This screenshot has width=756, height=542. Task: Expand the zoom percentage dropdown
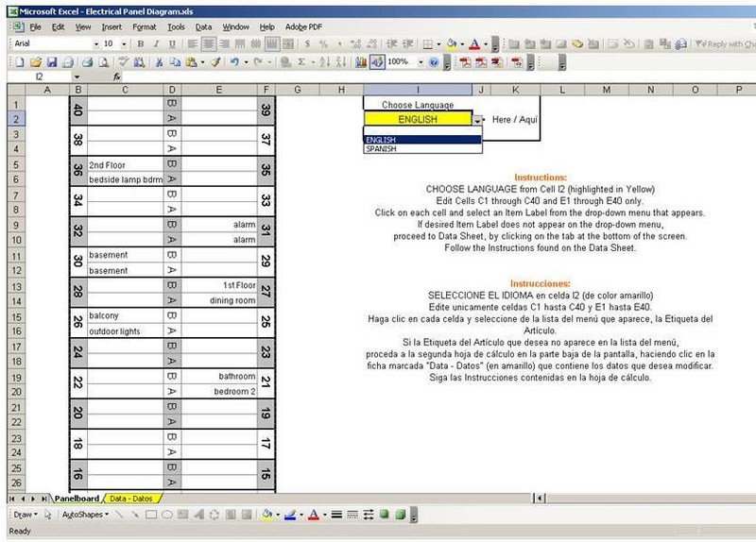(421, 62)
